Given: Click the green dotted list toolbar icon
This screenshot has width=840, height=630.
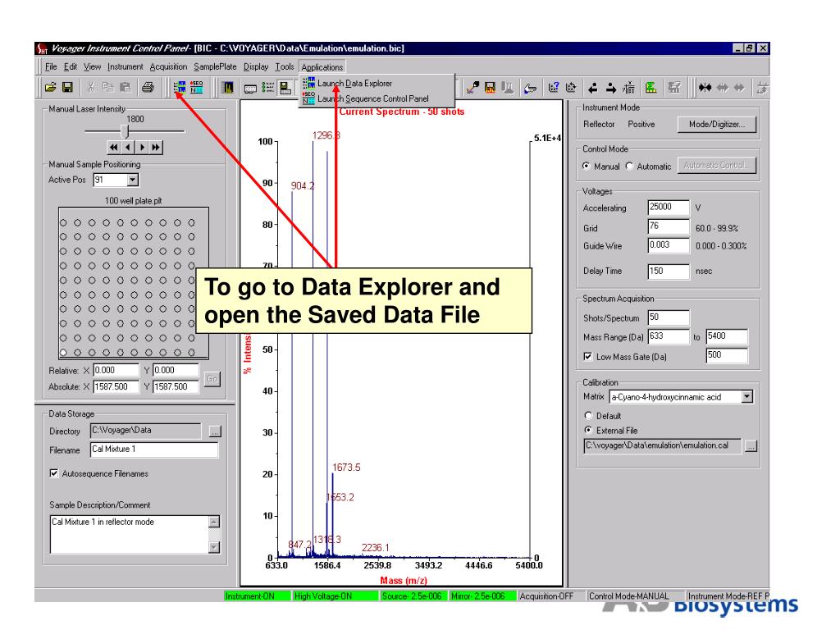Looking at the screenshot, I should [268, 87].
